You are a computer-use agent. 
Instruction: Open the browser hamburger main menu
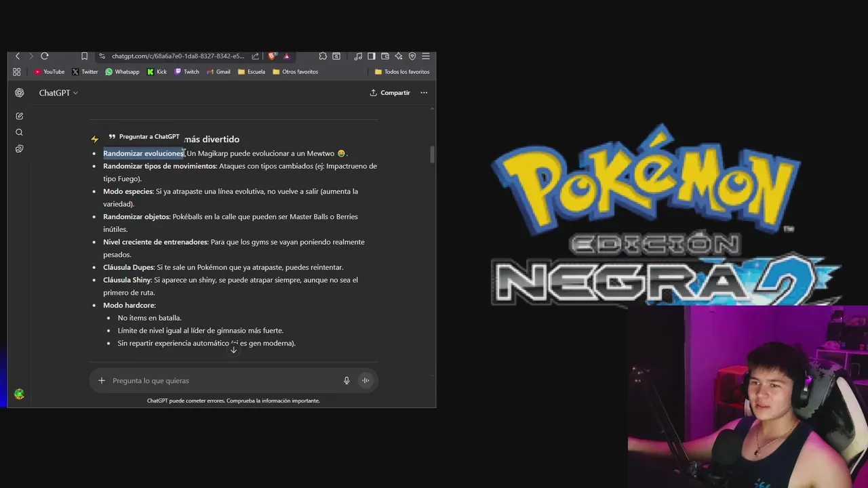point(426,56)
